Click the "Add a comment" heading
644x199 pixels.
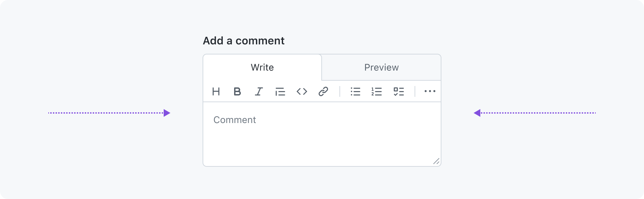coord(244,41)
